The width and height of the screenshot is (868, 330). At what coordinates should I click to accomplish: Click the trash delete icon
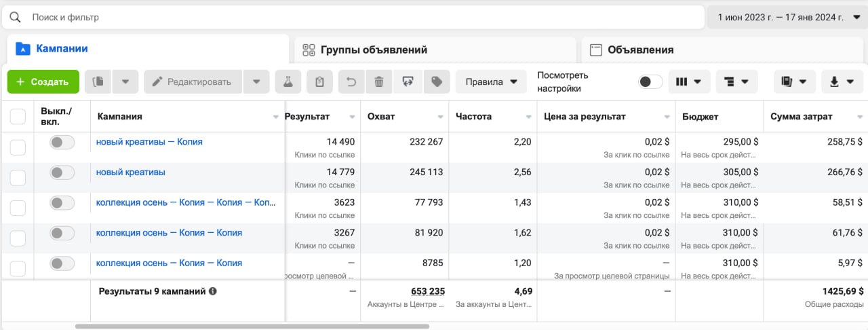pos(379,81)
